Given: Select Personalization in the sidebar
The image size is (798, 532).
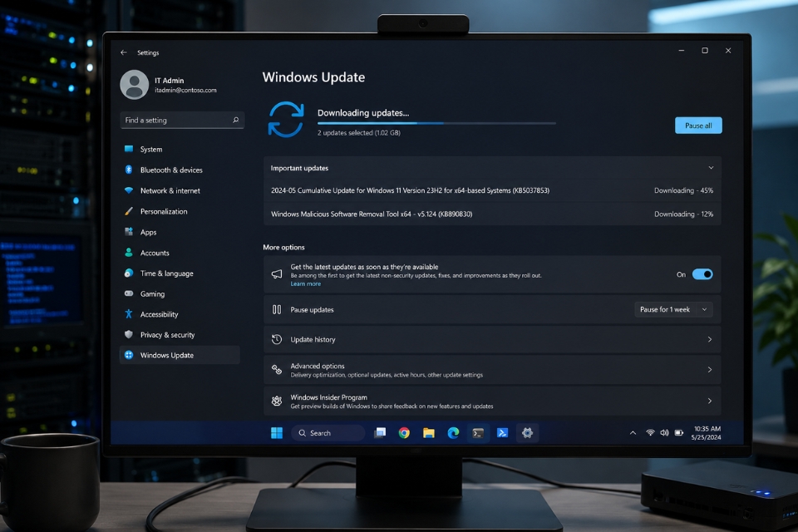Looking at the screenshot, I should (x=180, y=211).
